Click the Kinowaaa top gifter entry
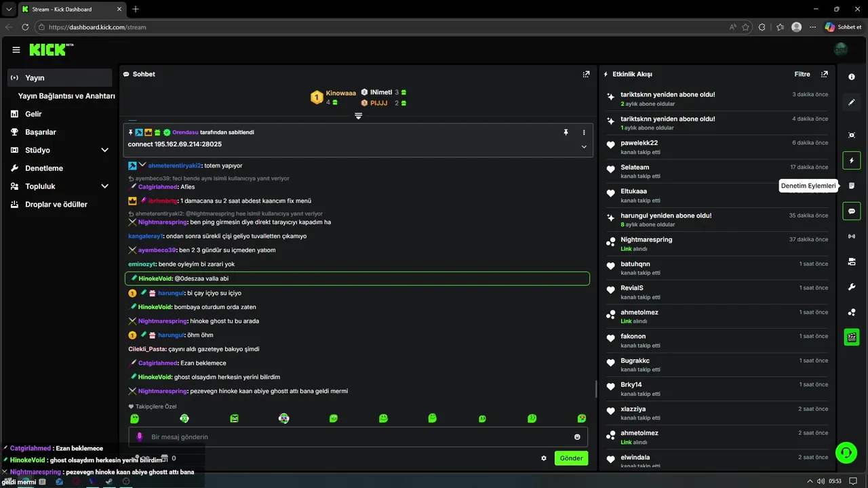 click(332, 98)
